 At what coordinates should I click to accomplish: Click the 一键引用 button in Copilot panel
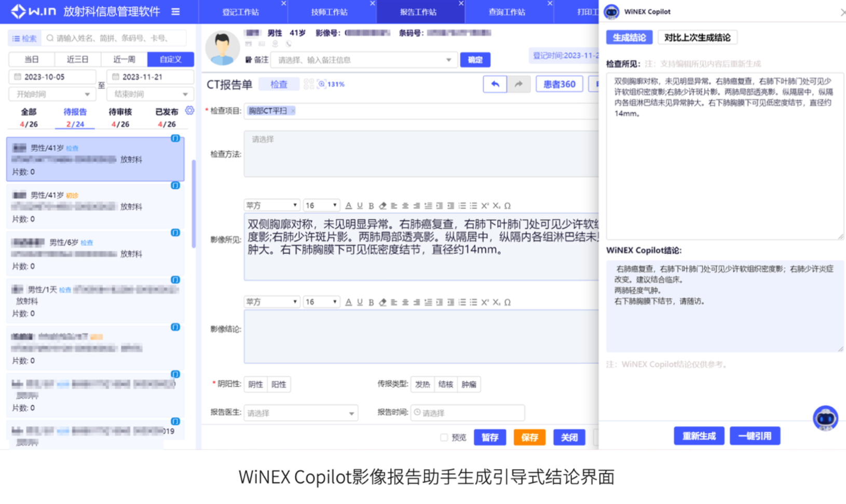(755, 436)
